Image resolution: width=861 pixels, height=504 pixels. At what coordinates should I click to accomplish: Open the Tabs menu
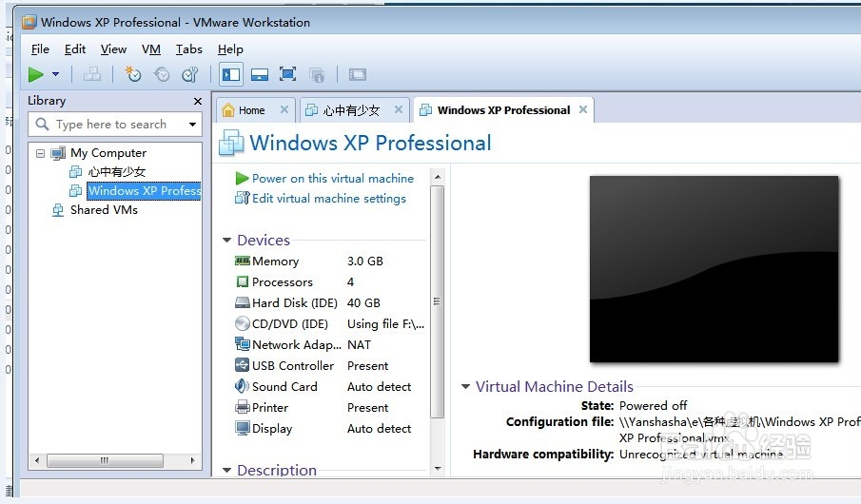click(189, 49)
